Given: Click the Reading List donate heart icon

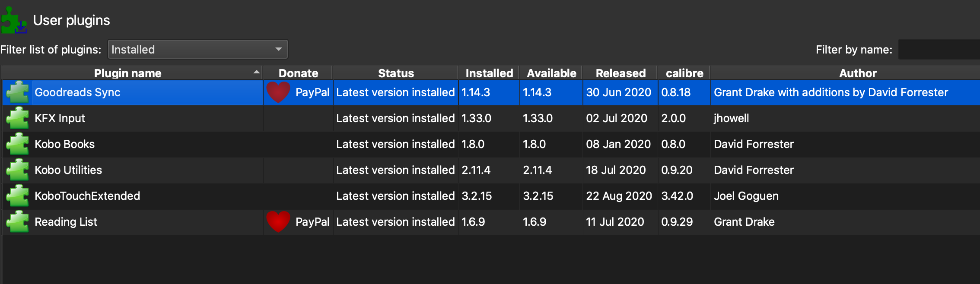Looking at the screenshot, I should coord(278,221).
